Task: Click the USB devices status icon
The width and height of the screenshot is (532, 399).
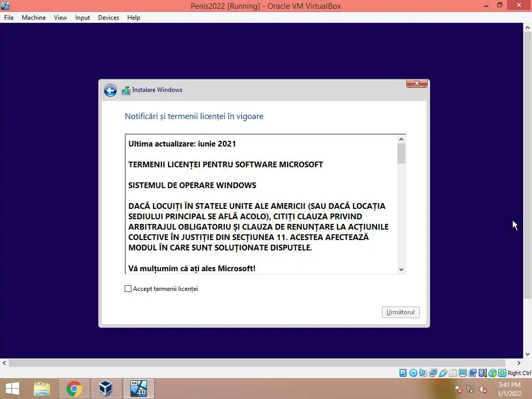Action: pos(443,373)
